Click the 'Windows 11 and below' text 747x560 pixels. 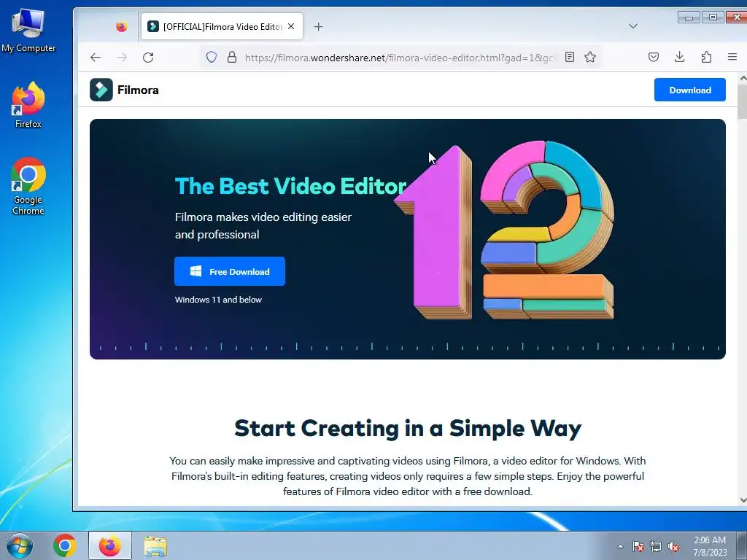pos(218,300)
